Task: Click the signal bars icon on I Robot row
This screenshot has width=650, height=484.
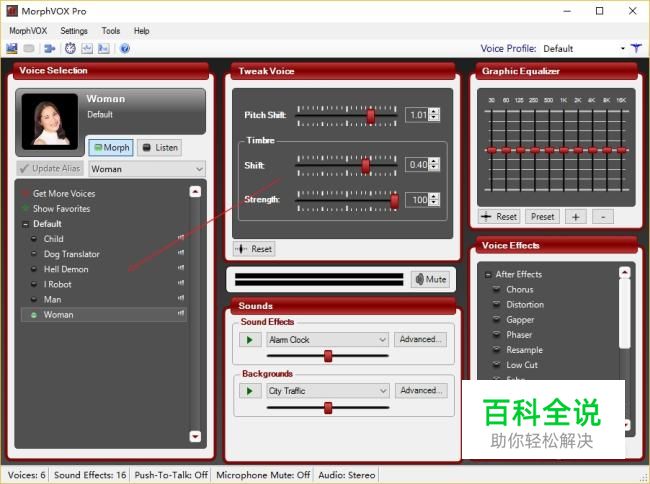Action: coord(181,283)
